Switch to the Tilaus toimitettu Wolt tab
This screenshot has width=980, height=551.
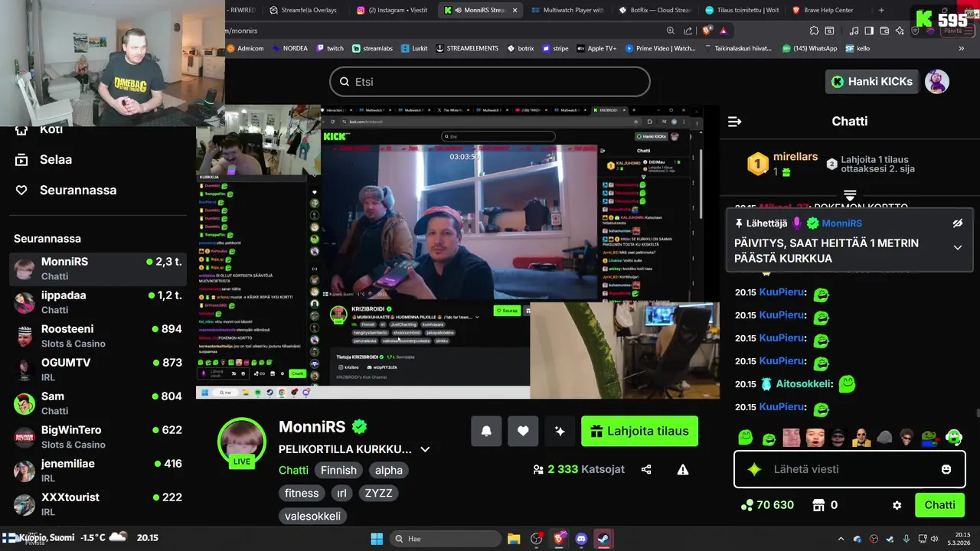[x=741, y=10]
